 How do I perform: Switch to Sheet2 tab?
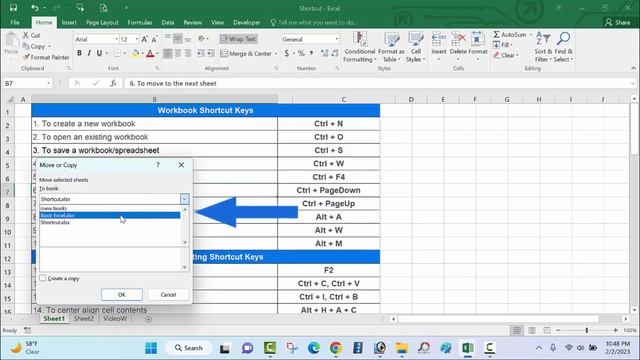pyautogui.click(x=84, y=319)
